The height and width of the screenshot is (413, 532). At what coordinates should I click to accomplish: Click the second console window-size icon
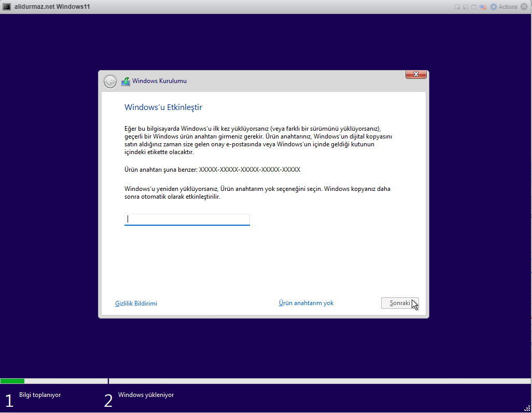click(x=466, y=7)
